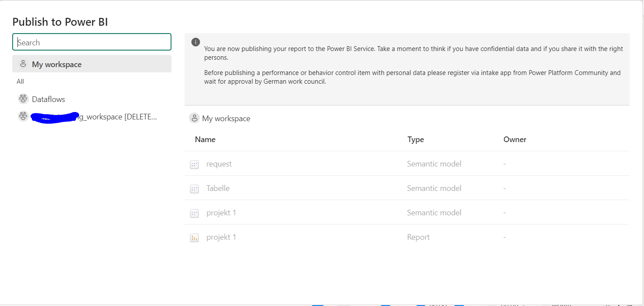Click the person icon in the My workspace header
The height and width of the screenshot is (306, 644).
coord(194,118)
